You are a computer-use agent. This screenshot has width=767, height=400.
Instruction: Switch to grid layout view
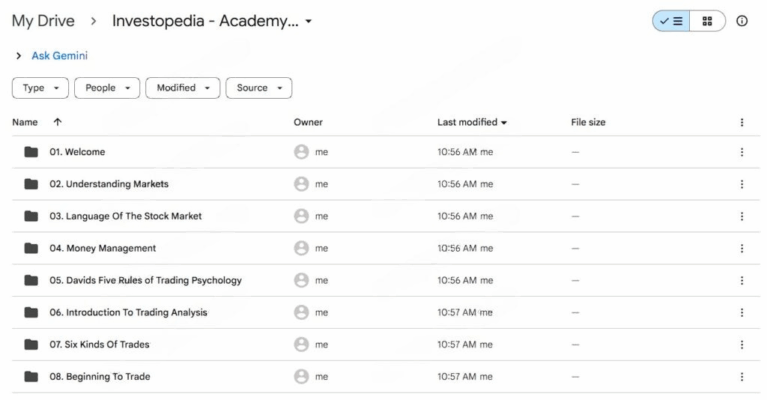point(707,21)
